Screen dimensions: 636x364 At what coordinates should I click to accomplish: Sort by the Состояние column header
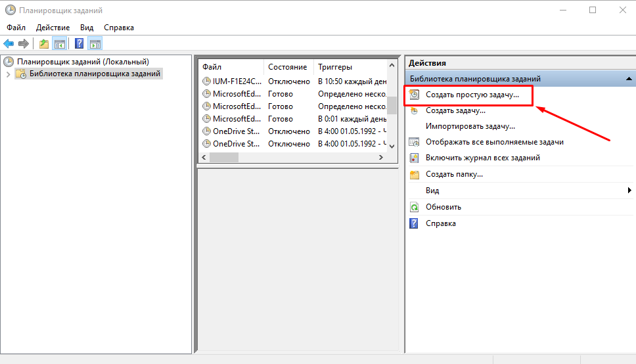pos(288,67)
